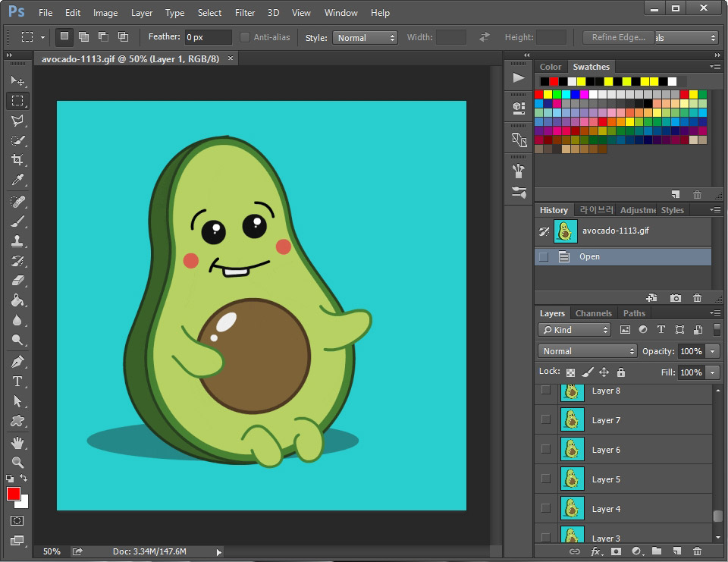This screenshot has width=728, height=562.
Task: Switch to the Paths tab
Action: tap(634, 313)
